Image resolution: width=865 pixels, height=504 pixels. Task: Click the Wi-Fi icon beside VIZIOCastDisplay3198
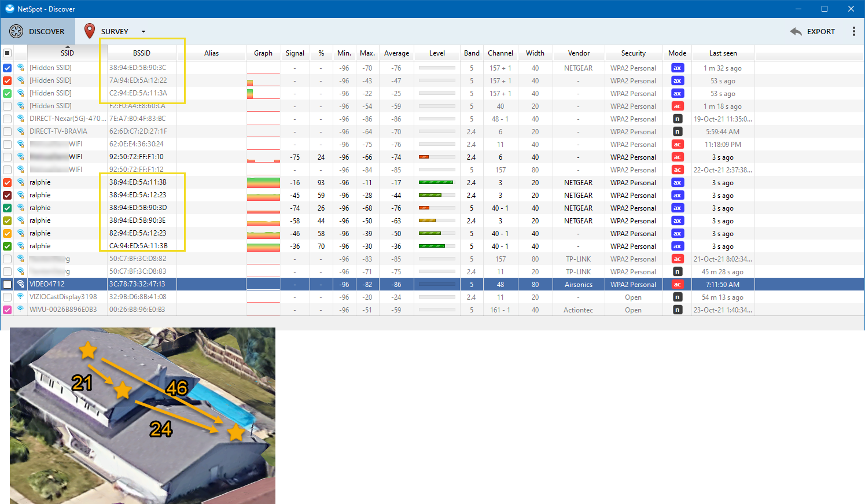point(21,297)
